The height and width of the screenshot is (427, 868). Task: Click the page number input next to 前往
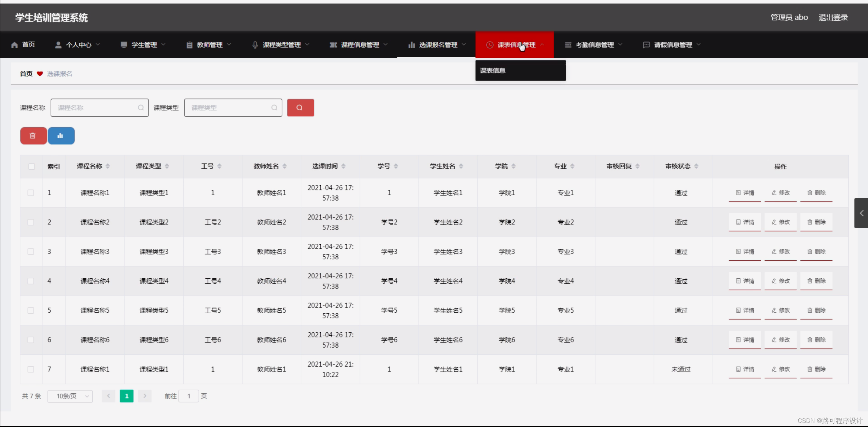(189, 396)
